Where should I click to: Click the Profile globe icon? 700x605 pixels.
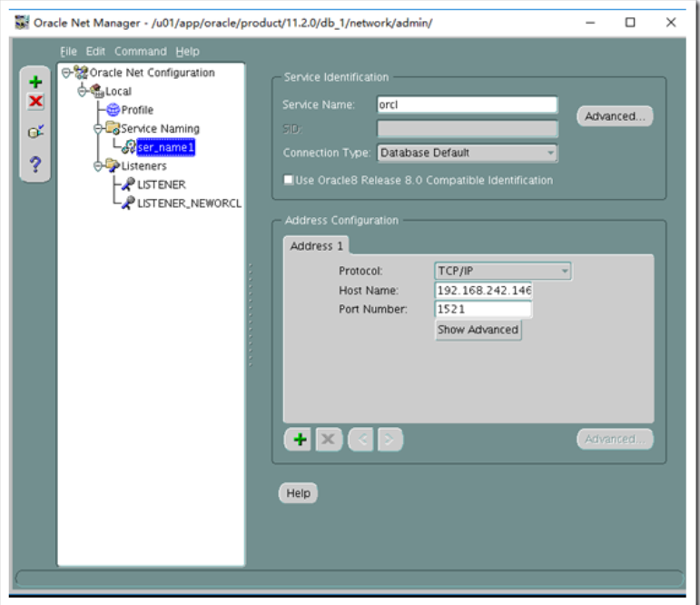113,110
